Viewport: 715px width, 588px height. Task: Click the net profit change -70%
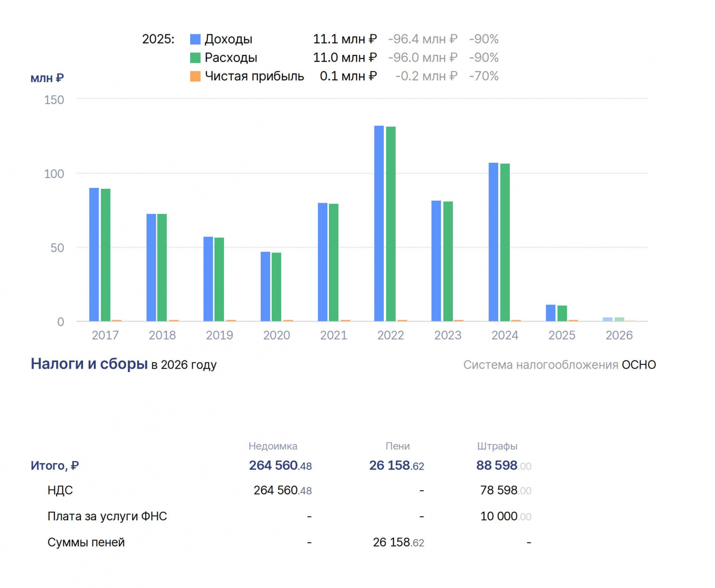click(x=484, y=76)
